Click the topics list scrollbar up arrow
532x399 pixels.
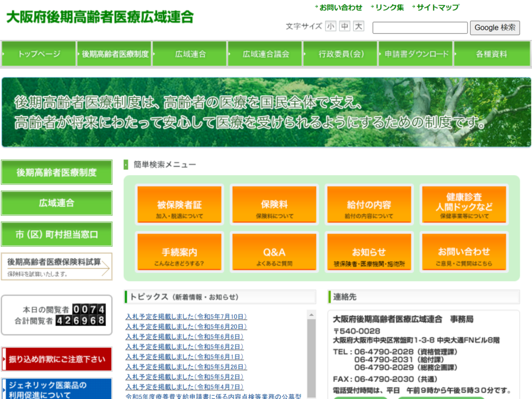point(312,314)
